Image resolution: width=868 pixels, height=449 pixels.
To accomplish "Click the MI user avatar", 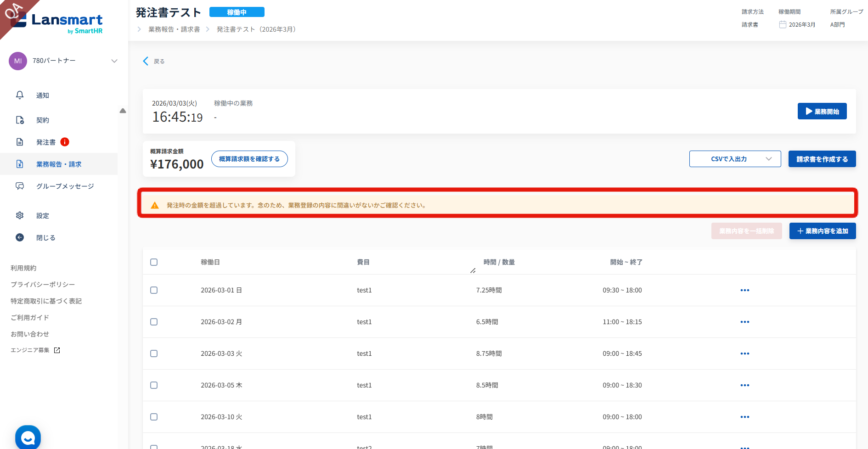I will 18,61.
